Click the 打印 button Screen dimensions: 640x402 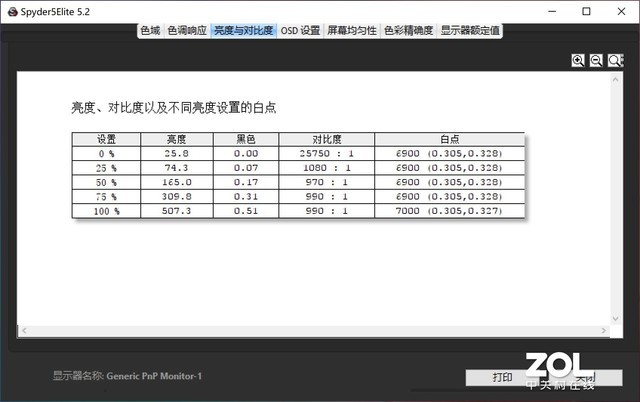tap(502, 377)
